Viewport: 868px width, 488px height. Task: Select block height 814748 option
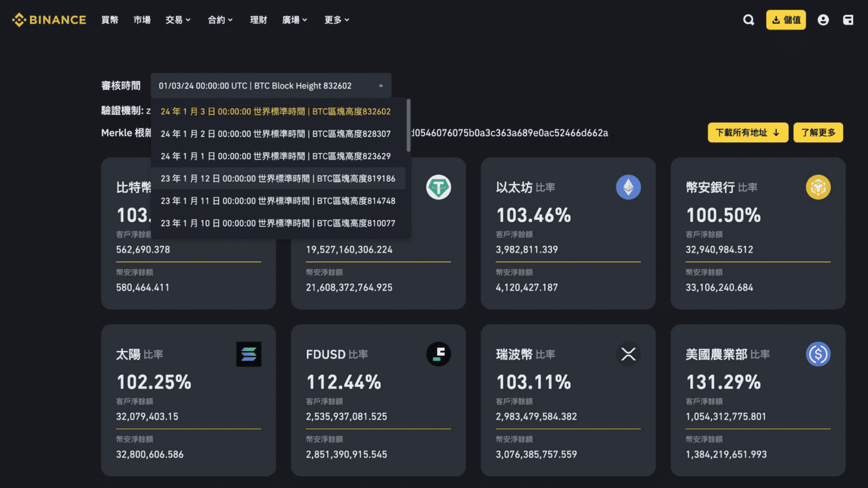point(279,201)
